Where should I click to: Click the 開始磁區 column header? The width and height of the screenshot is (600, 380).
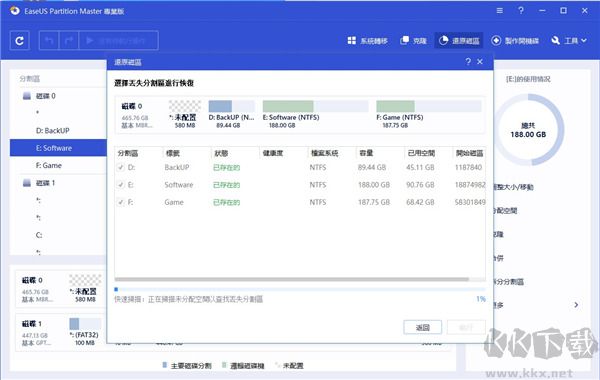pos(469,153)
